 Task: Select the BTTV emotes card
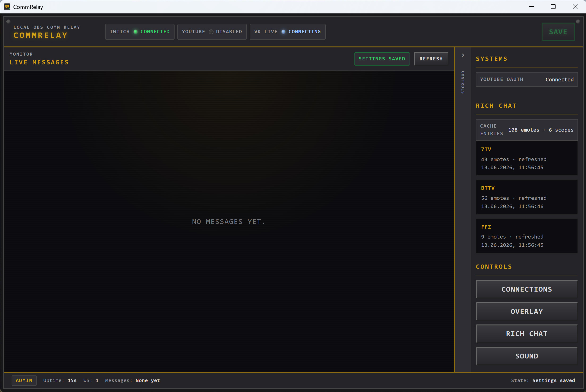(x=527, y=197)
